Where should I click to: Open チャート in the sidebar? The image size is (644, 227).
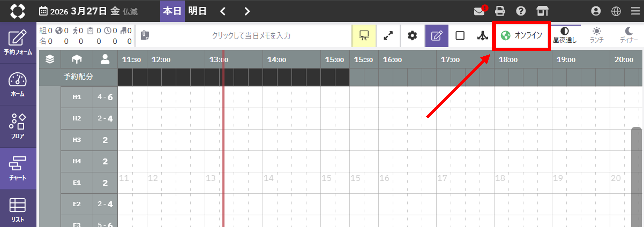point(18,168)
